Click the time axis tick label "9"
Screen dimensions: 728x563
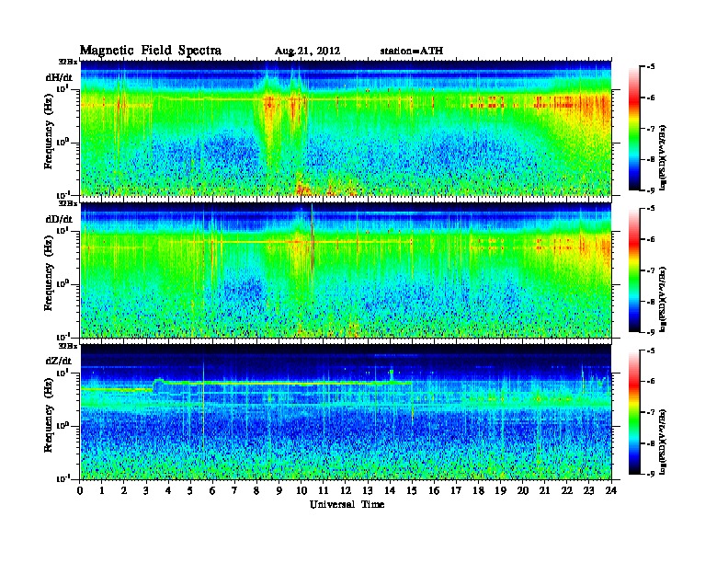279,491
